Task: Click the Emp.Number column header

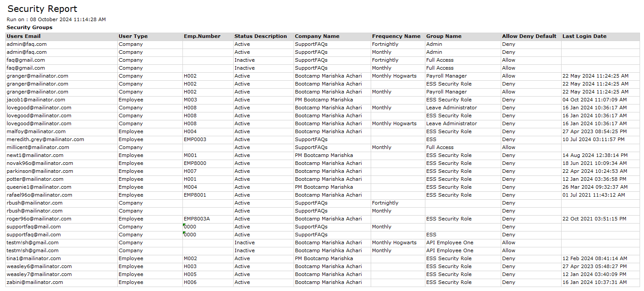Action: tap(202, 37)
